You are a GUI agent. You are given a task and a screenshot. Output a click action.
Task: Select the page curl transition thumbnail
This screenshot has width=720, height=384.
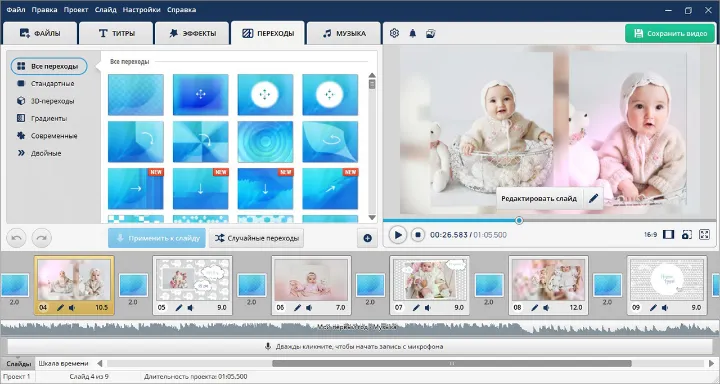330,141
